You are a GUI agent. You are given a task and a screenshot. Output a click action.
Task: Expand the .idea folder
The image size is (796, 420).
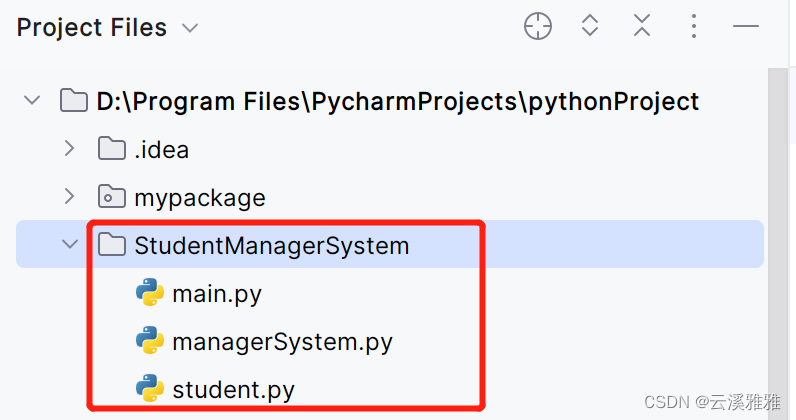[69, 149]
